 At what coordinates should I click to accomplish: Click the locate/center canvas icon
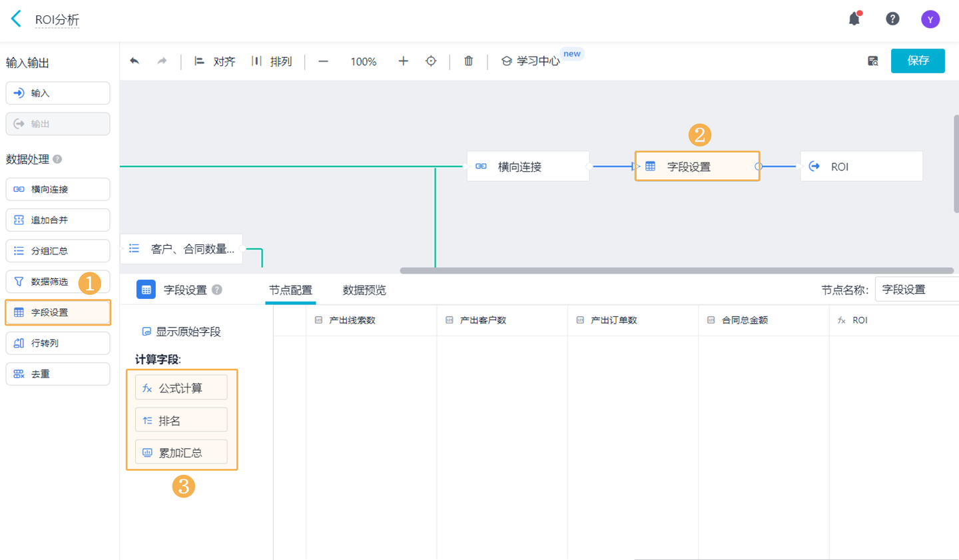[431, 61]
